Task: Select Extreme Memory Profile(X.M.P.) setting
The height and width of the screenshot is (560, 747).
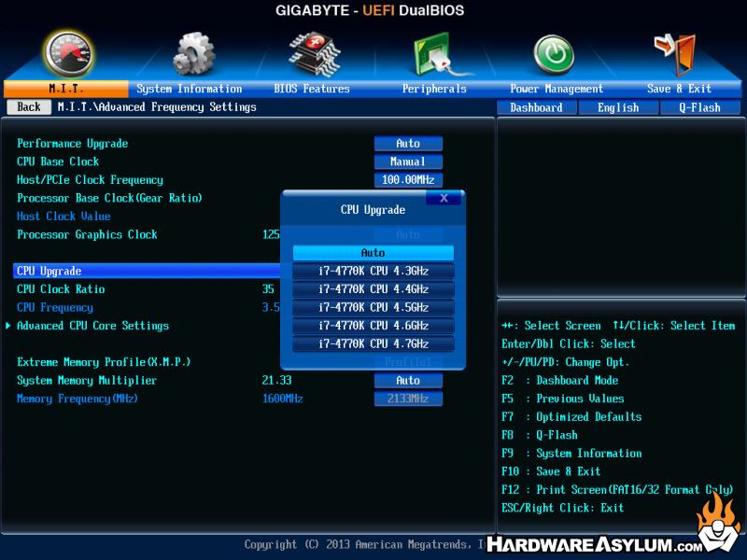Action: point(104,362)
